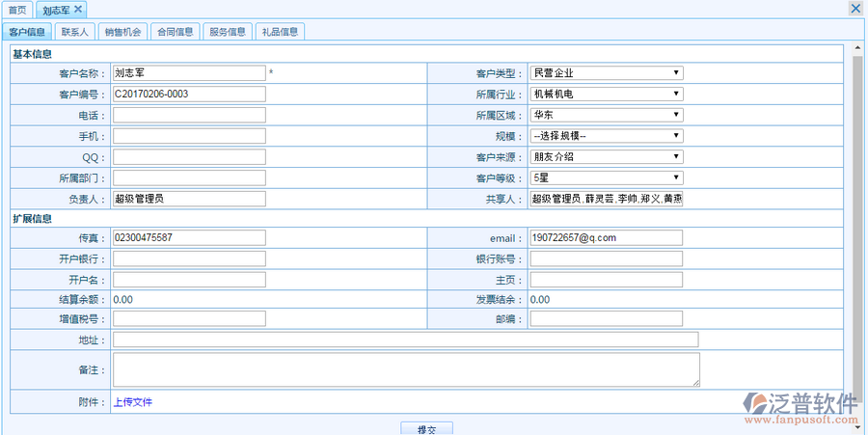Open the 所属行业 dropdown showing 机械机电
Image resolution: width=868 pixels, height=435 pixels.
607,95
